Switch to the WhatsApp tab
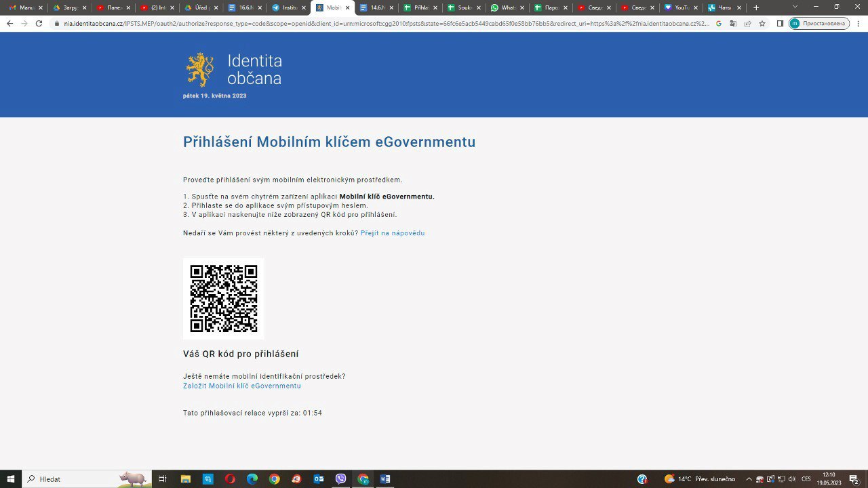This screenshot has height=488, width=868. 508,7
